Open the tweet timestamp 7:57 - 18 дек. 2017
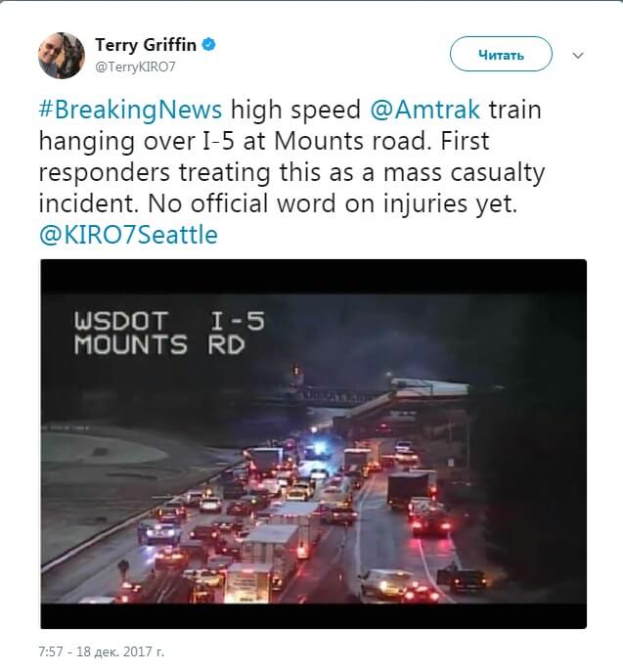This screenshot has width=623, height=672. [102, 651]
